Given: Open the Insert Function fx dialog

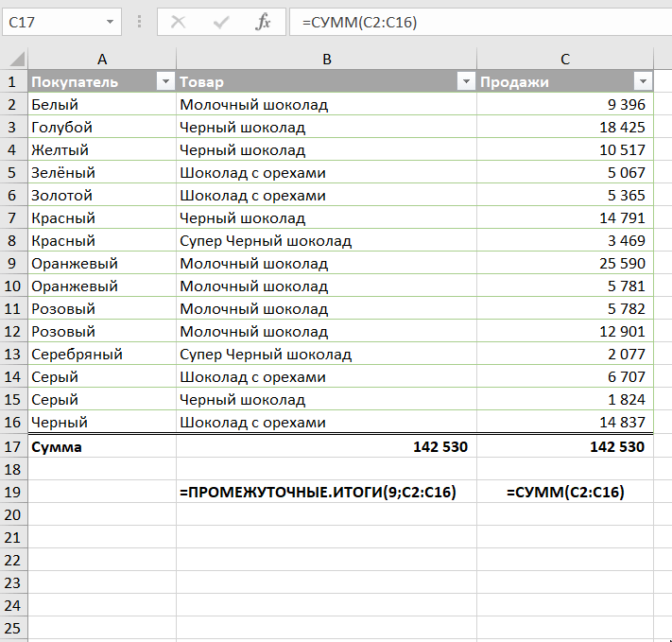Looking at the screenshot, I should (x=263, y=22).
